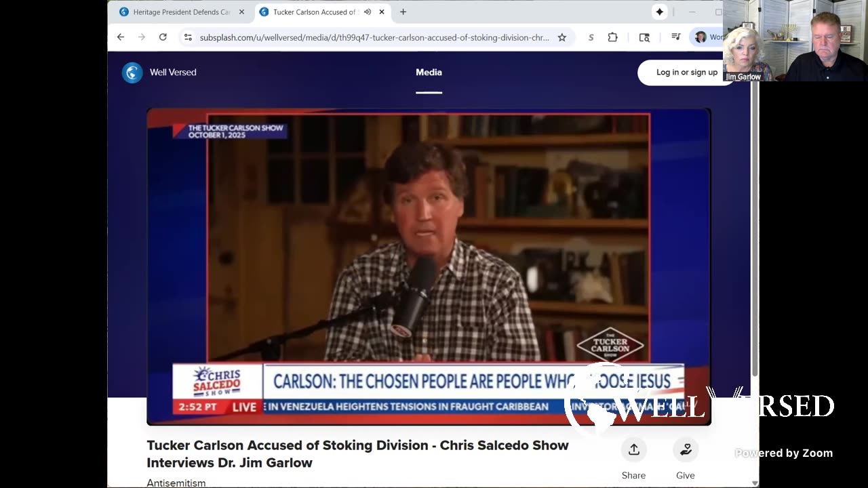
Task: Click the Give donation icon
Action: coord(686,450)
